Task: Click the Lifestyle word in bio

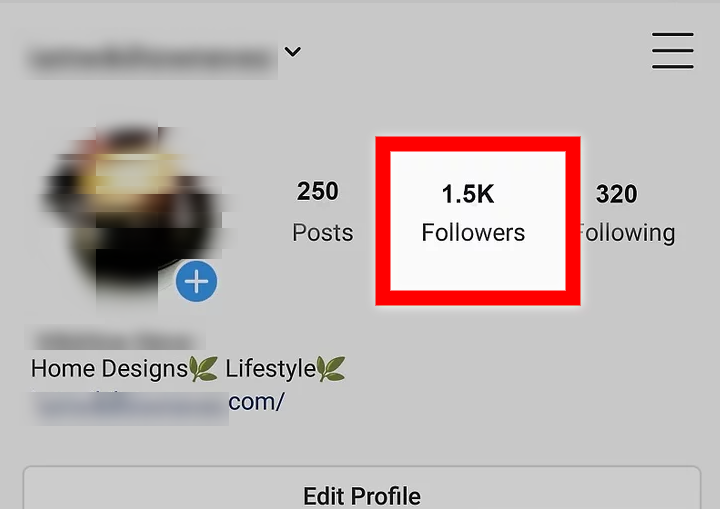Action: [270, 368]
